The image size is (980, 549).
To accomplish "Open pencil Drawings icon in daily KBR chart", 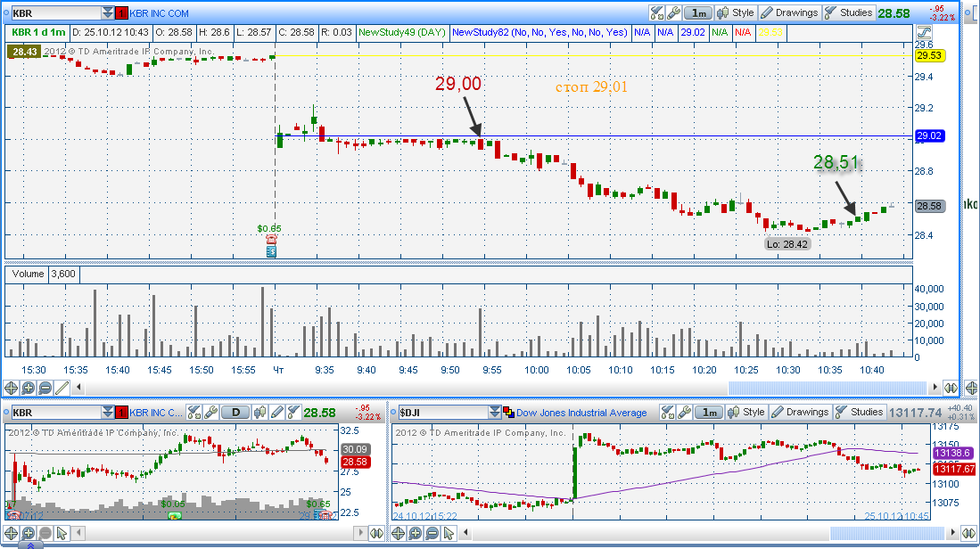I will 276,413.
